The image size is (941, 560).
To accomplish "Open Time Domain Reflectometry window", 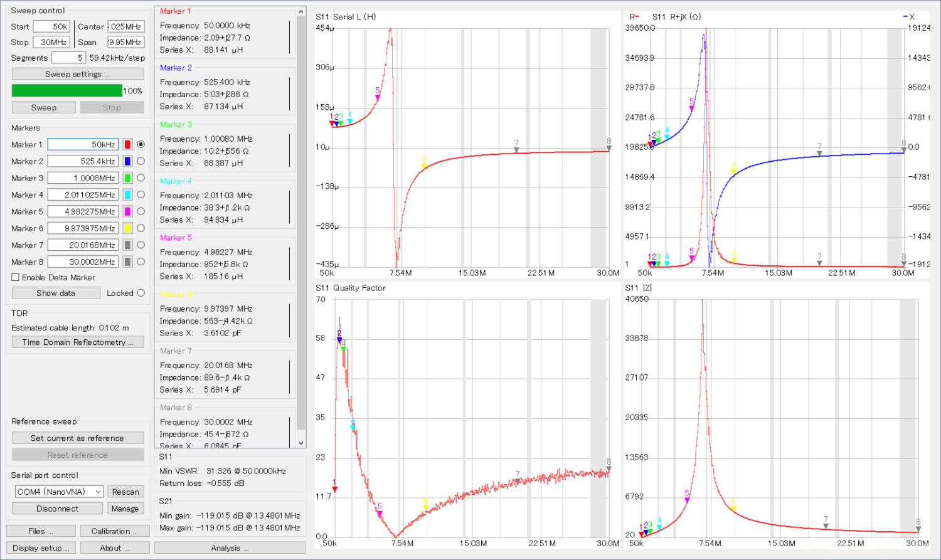I will (x=78, y=342).
